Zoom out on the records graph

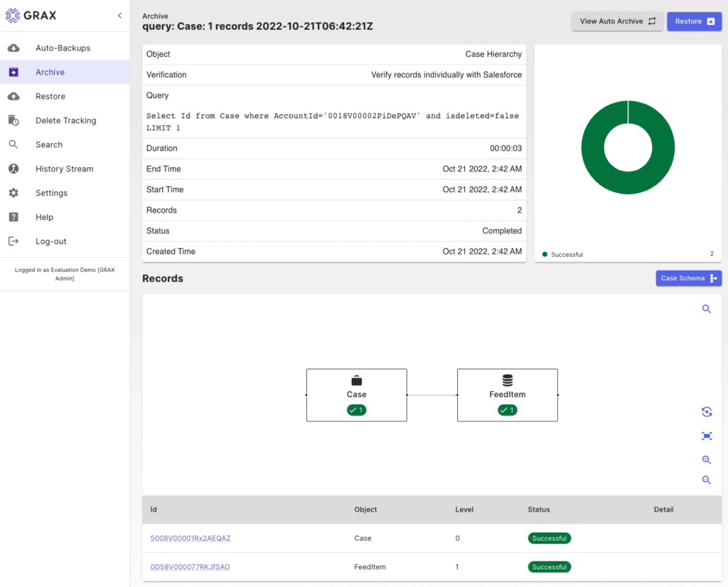tap(707, 480)
